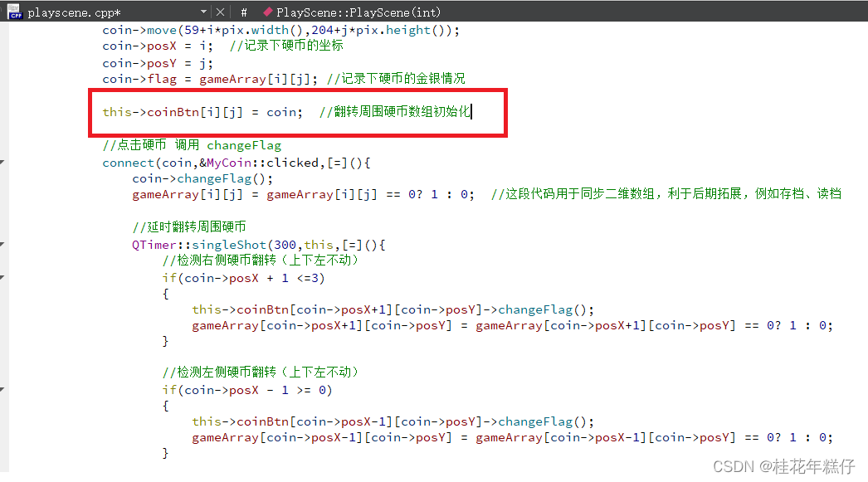The width and height of the screenshot is (868, 482).
Task: Select the playscene.cpp* file name
Action: pos(74,12)
